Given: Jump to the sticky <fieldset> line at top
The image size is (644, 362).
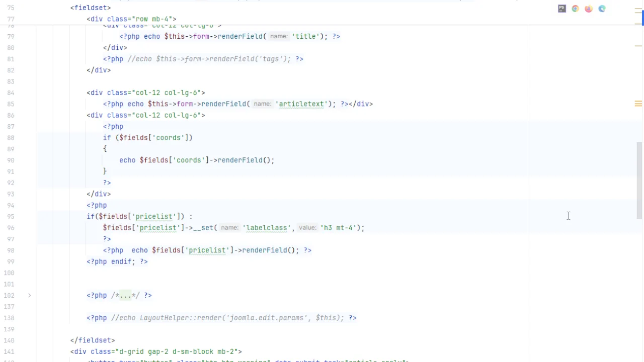Looking at the screenshot, I should 91,8.
